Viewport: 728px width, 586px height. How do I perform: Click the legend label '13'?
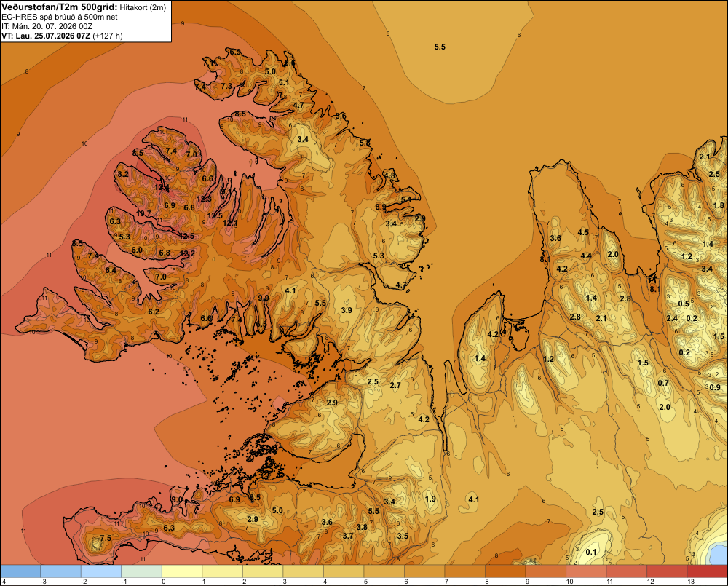click(691, 582)
